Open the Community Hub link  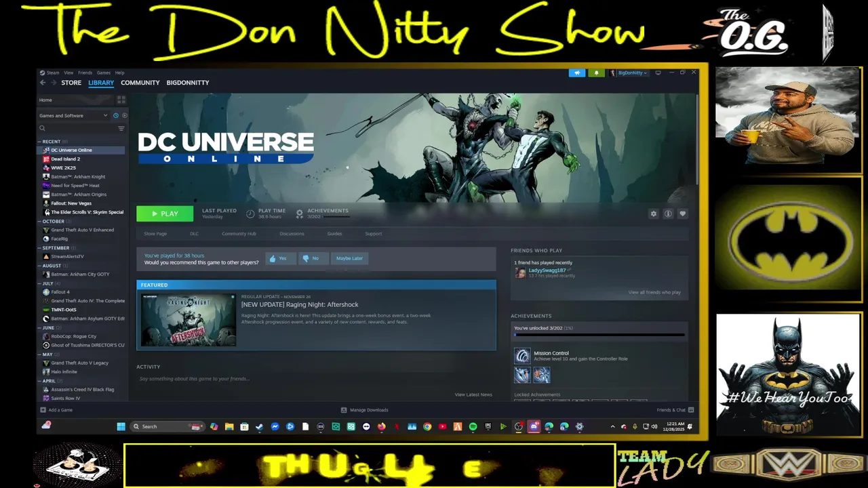coord(239,234)
